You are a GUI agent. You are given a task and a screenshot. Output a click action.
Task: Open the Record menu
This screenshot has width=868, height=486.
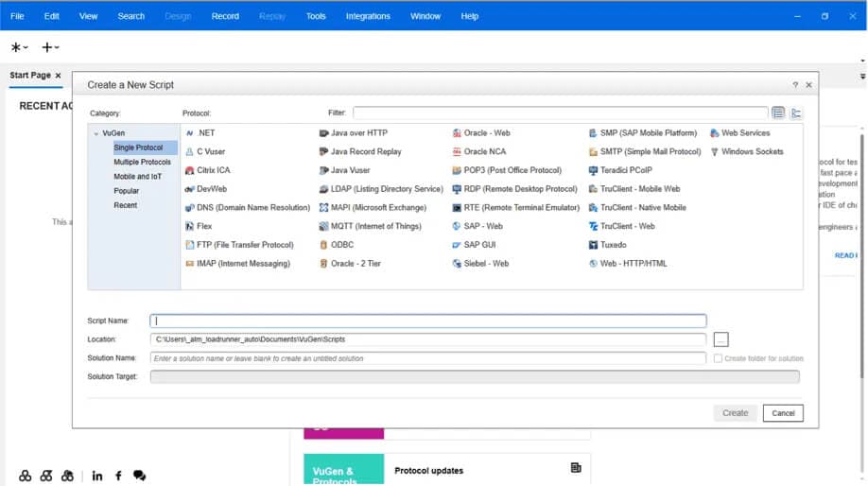click(x=225, y=16)
